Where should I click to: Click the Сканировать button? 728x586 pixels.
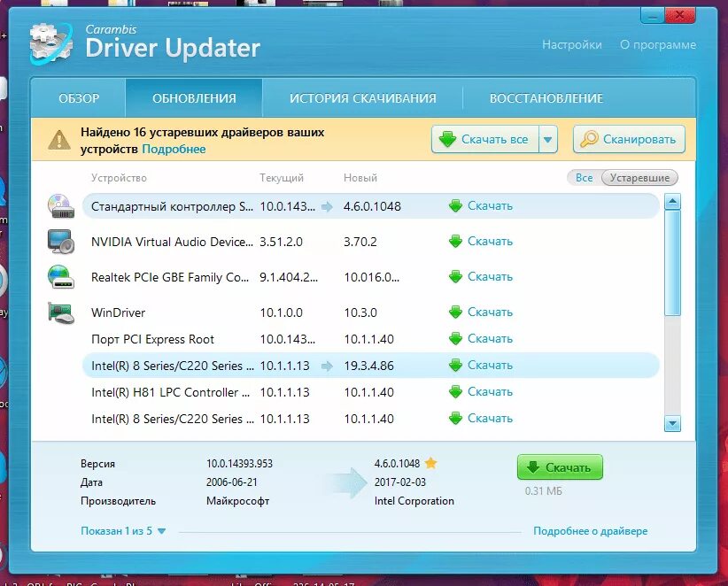click(629, 139)
